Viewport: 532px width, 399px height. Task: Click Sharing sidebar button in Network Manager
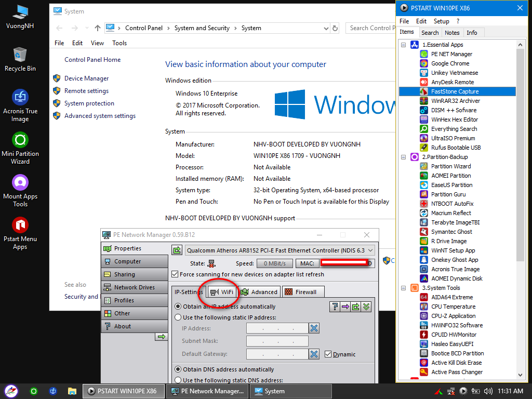pos(135,274)
